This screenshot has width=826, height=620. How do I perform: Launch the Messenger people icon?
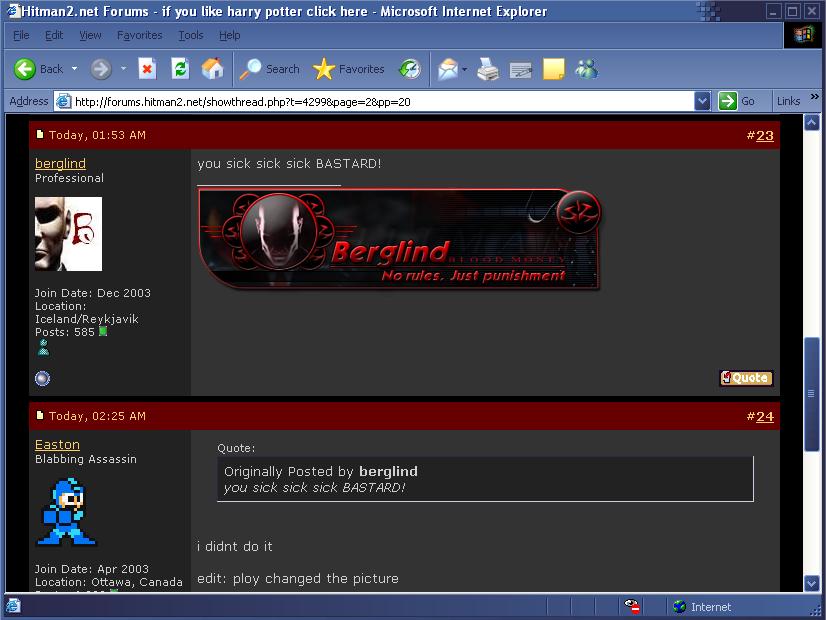pyautogui.click(x=586, y=69)
